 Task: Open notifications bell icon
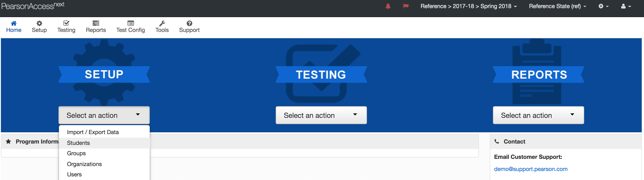pyautogui.click(x=388, y=6)
